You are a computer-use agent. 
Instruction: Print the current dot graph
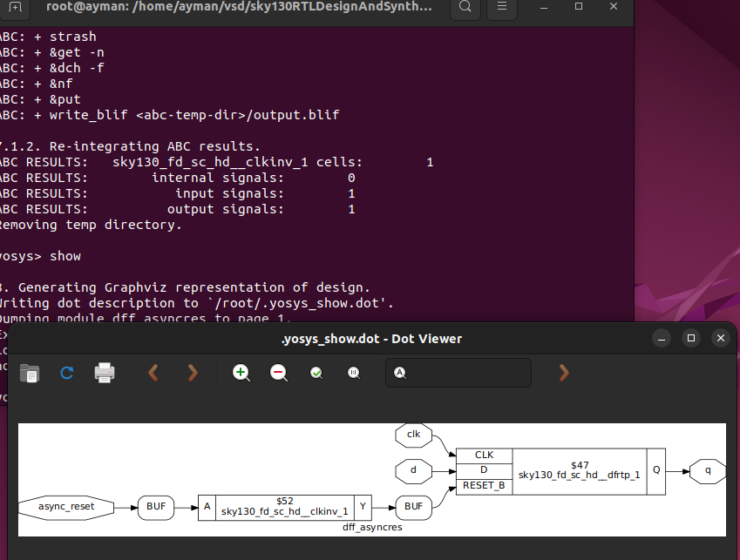[x=104, y=373]
